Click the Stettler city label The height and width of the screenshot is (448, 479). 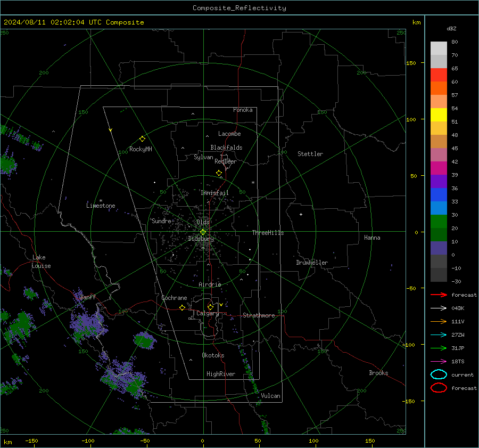(x=310, y=154)
